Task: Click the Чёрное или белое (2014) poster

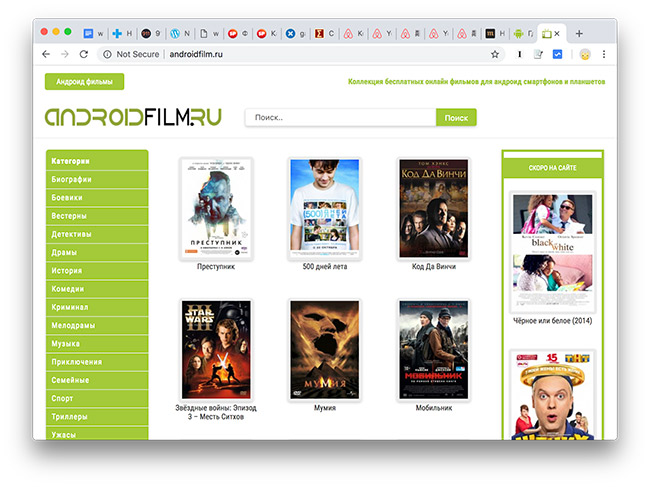Action: click(554, 254)
